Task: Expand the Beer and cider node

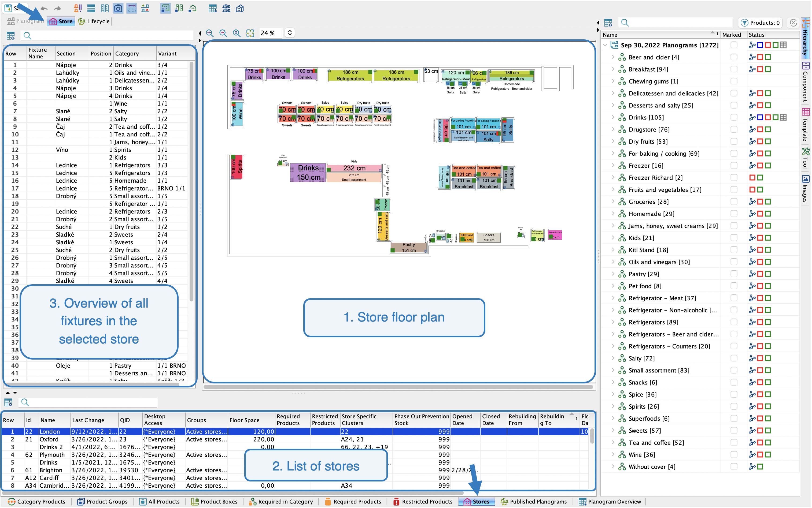Action: coord(613,57)
